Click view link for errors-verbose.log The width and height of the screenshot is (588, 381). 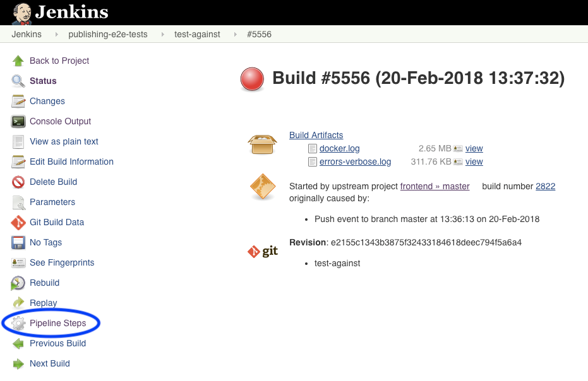click(x=474, y=162)
